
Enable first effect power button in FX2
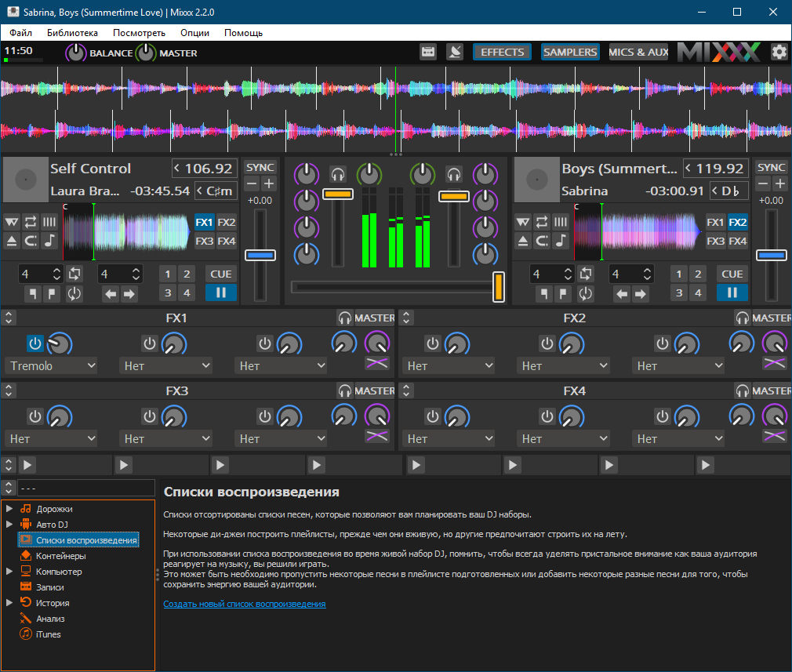(x=432, y=343)
